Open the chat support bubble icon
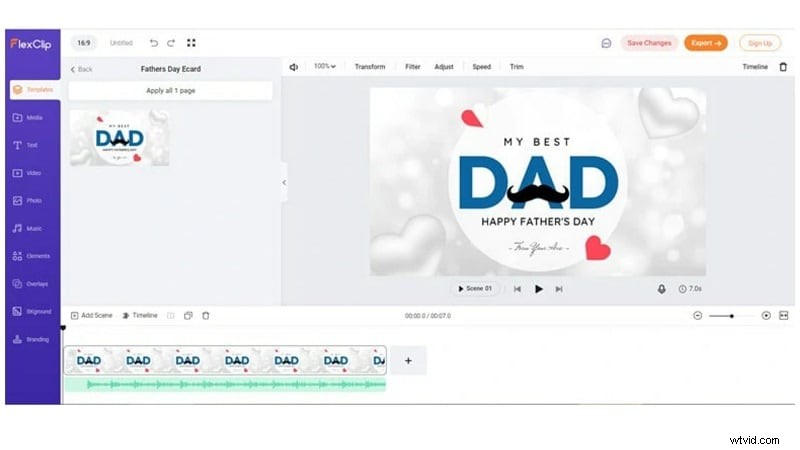Viewport: 800px width, 450px height. point(606,43)
